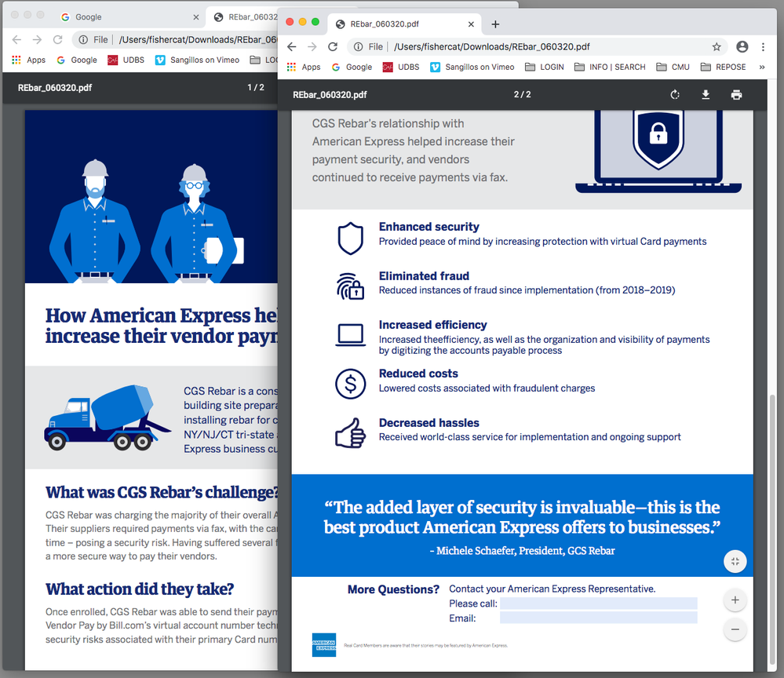Click the 1 / 2 page indicator in back window
Screen dimensions: 784x678
tap(256, 88)
